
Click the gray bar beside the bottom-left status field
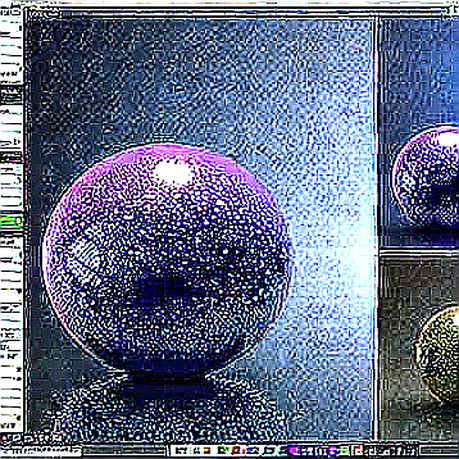124,451
